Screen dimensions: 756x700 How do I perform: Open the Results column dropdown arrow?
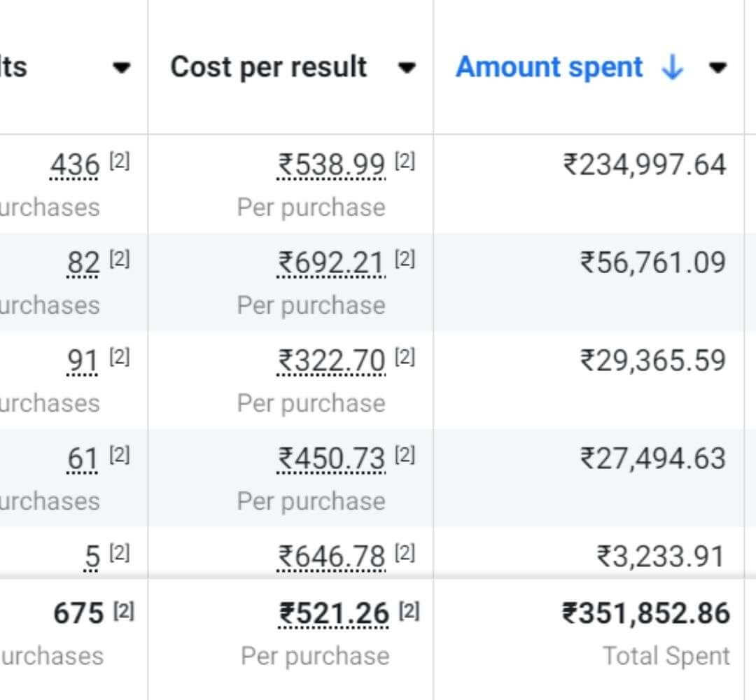click(121, 67)
